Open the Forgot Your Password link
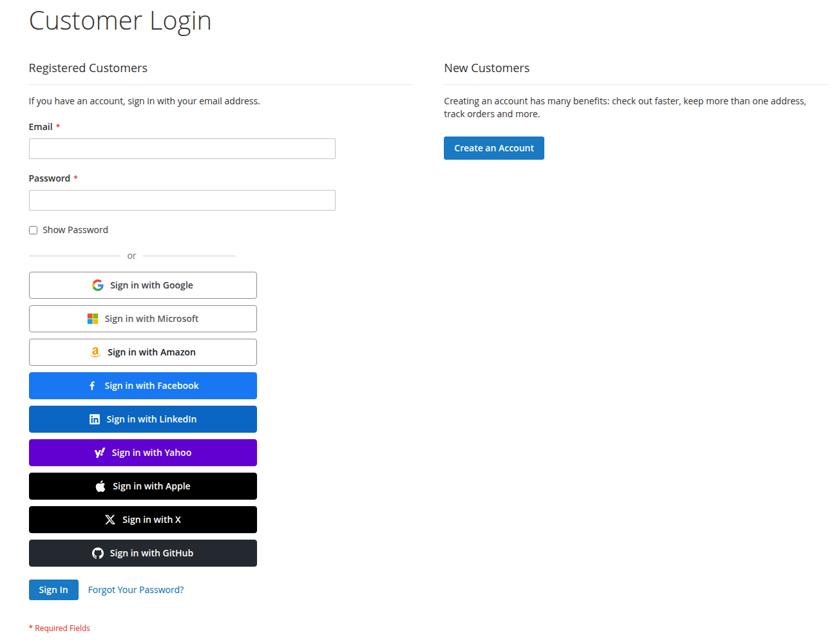The height and width of the screenshot is (642, 840). (136, 590)
